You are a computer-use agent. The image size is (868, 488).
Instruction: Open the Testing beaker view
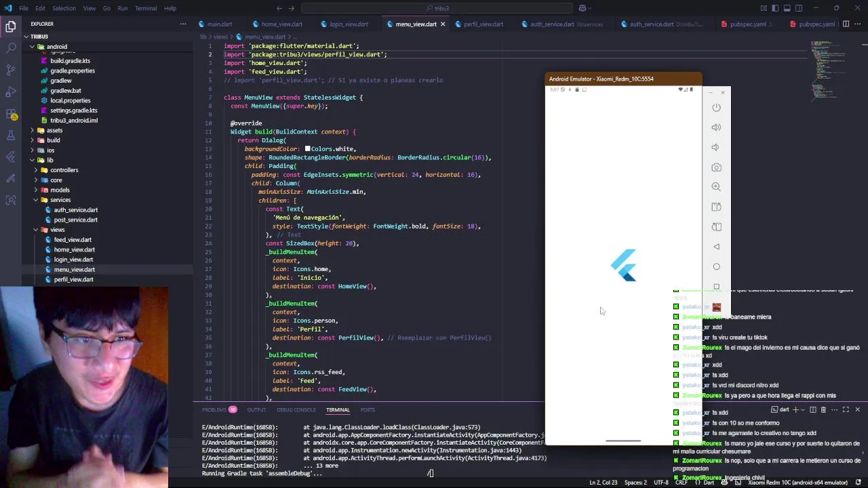11,135
